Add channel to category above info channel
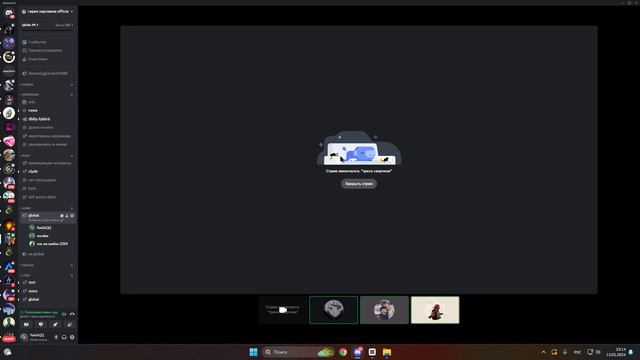The height and width of the screenshot is (360, 640). tap(72, 95)
